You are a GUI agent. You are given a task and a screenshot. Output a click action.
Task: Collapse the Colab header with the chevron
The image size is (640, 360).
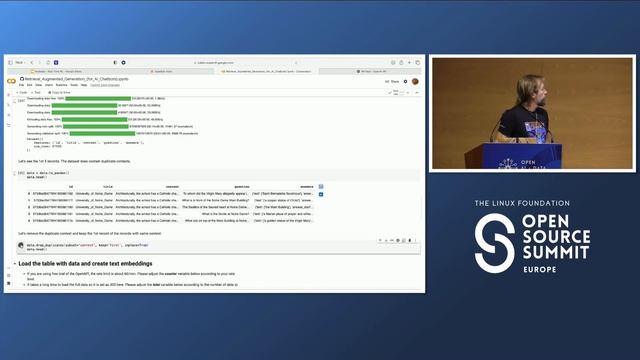417,93
